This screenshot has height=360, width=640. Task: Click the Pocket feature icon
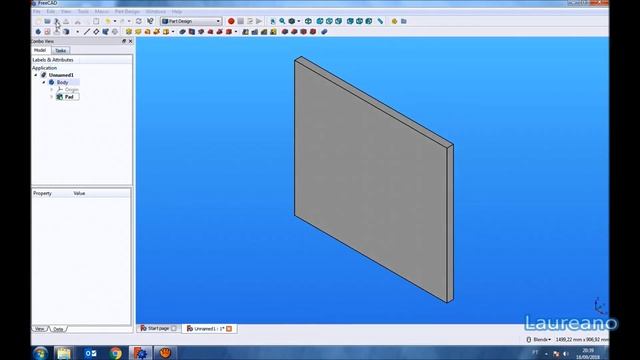click(x=182, y=32)
